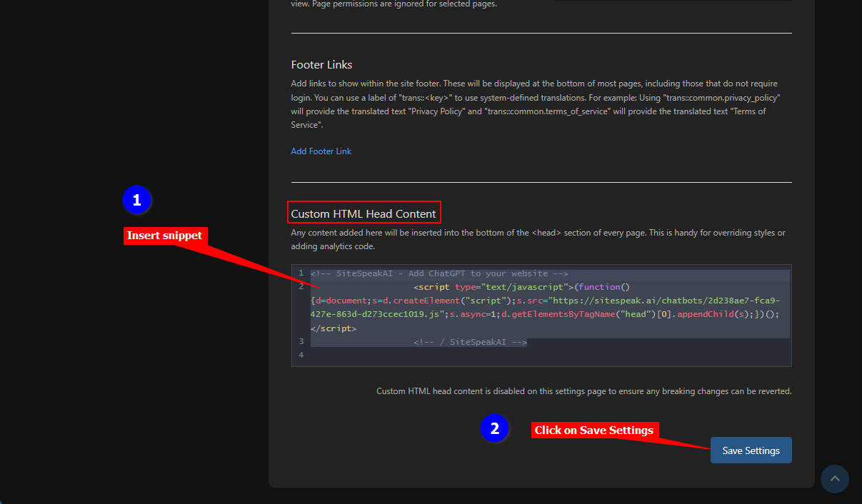Click the red Click on Save Settings label
Screen dimensions: 862x504
point(593,430)
